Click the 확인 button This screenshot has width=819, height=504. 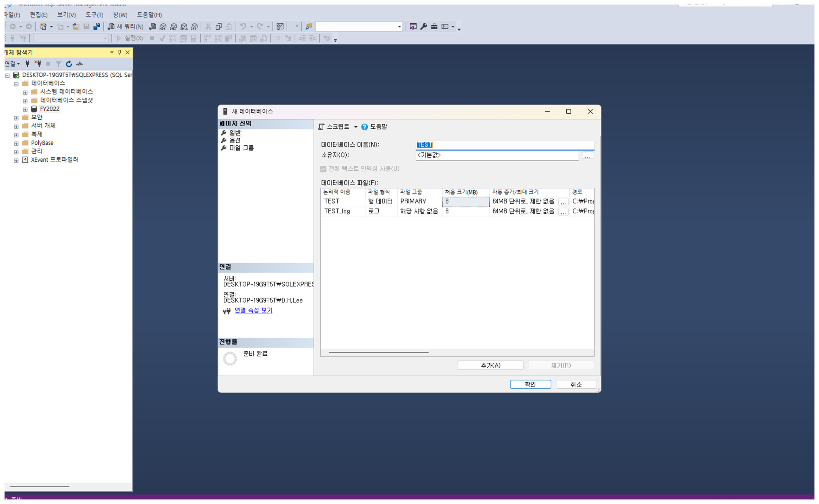pos(531,385)
